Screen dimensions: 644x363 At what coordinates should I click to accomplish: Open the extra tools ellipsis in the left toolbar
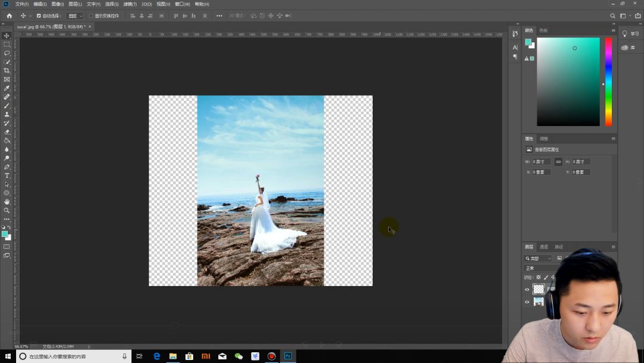coord(7,219)
